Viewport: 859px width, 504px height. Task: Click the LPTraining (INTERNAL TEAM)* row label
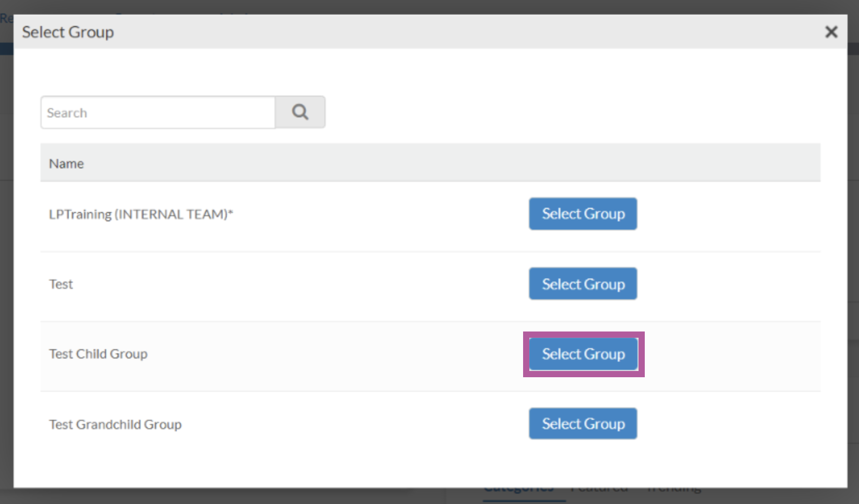click(140, 214)
